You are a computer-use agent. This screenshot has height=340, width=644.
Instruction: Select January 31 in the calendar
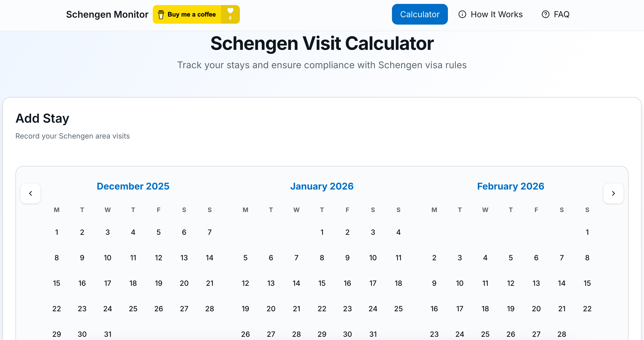(373, 334)
